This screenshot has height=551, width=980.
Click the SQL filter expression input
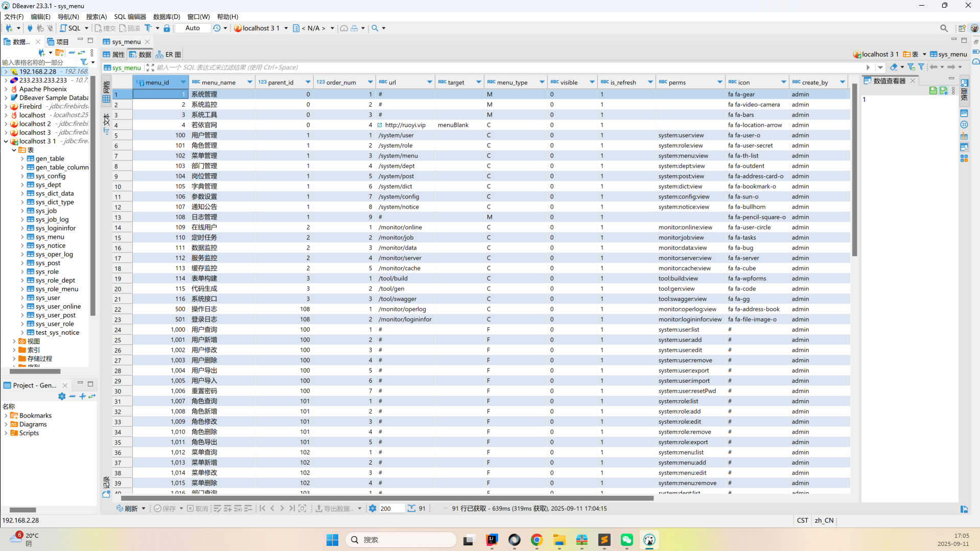508,67
